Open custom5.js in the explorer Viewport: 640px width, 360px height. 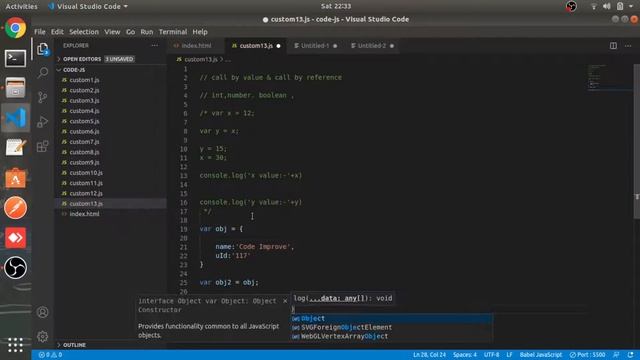click(84, 121)
